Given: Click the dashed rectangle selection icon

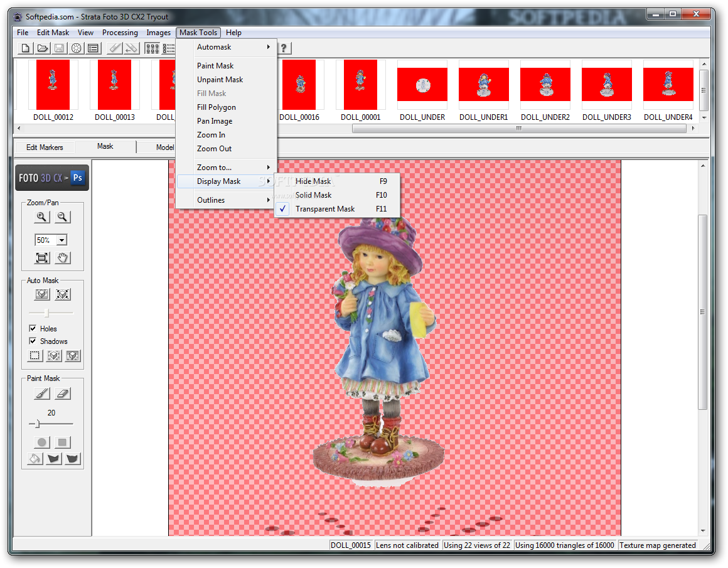Looking at the screenshot, I should (35, 356).
